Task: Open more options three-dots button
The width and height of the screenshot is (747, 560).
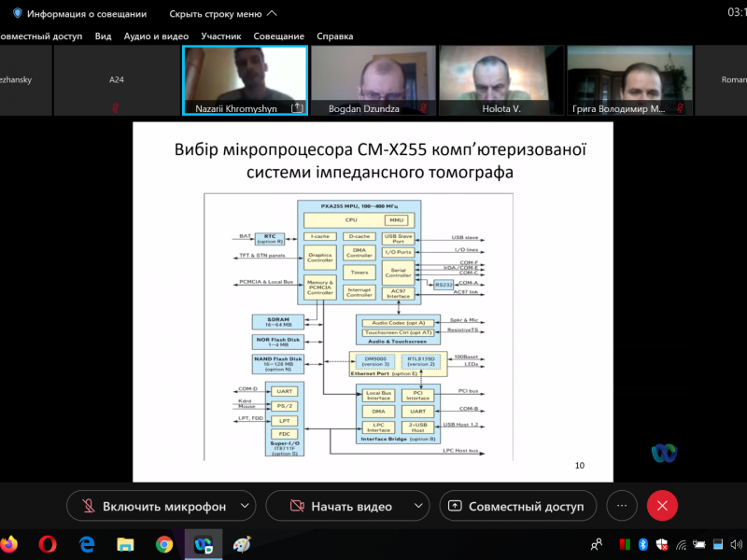Action: click(622, 506)
